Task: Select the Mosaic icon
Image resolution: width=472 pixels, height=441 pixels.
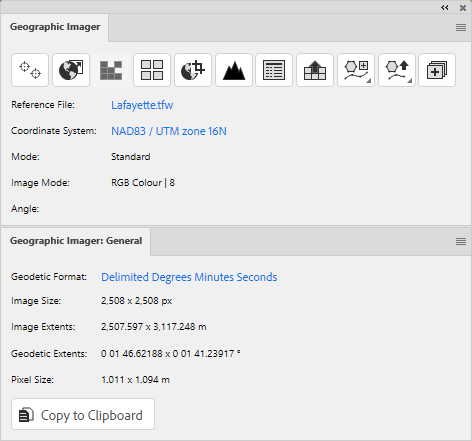Action: tap(111, 70)
